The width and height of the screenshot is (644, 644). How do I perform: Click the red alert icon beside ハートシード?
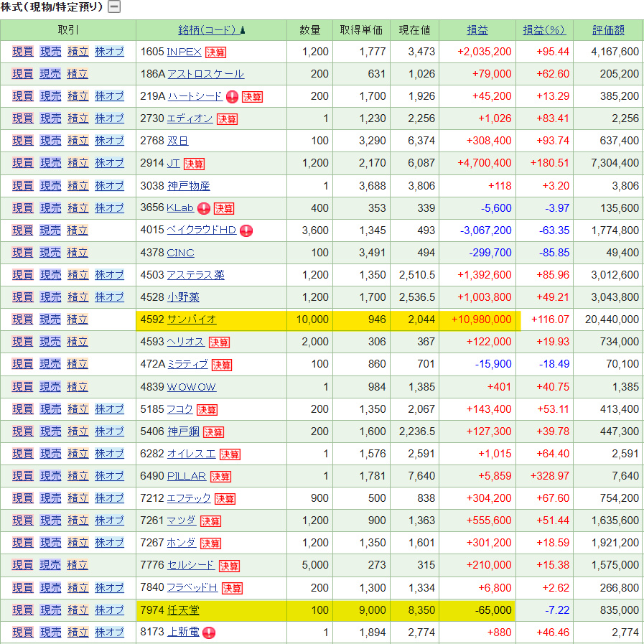pos(232,97)
